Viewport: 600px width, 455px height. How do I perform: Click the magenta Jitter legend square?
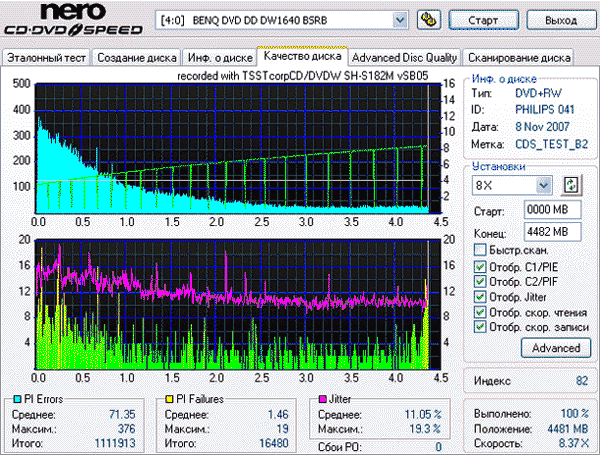click(x=322, y=399)
